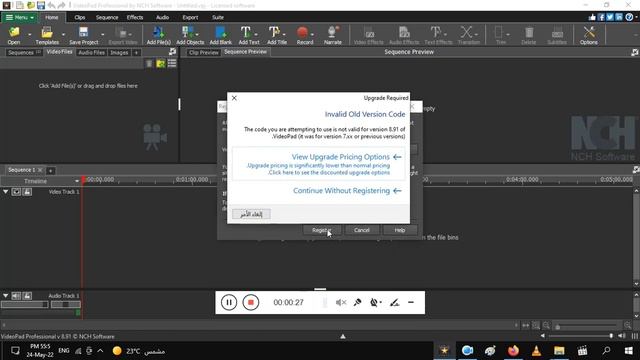Toggle Video Track 1 visibility icon
This screenshot has width=640, height=360.
point(16,191)
